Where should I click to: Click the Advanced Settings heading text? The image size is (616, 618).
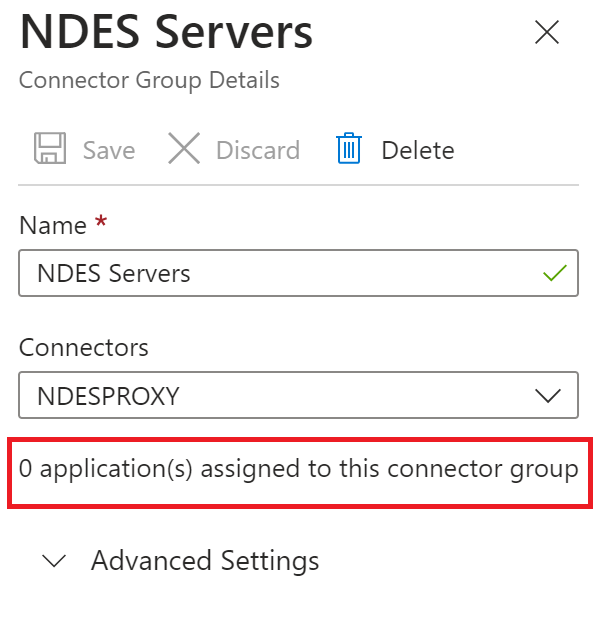(x=205, y=561)
